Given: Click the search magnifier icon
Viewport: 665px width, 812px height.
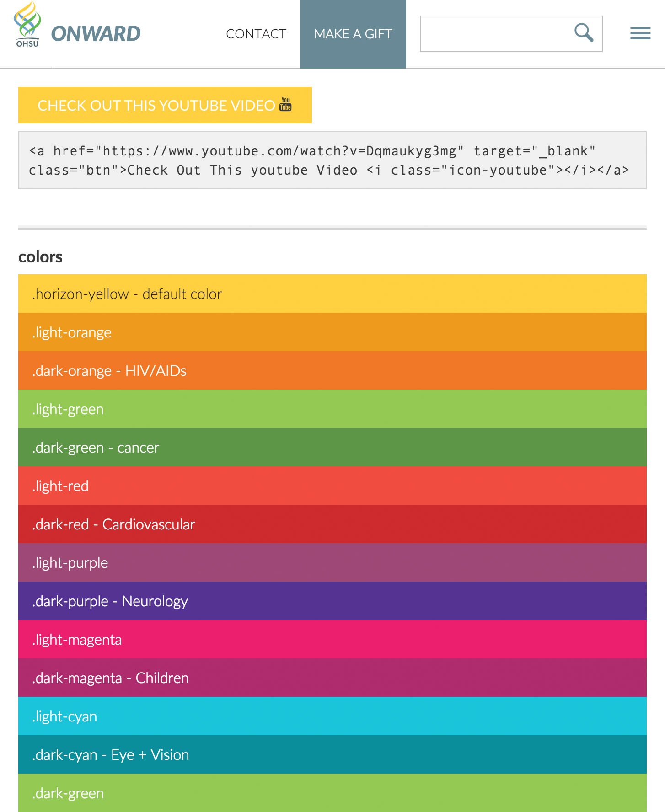Looking at the screenshot, I should (584, 33).
